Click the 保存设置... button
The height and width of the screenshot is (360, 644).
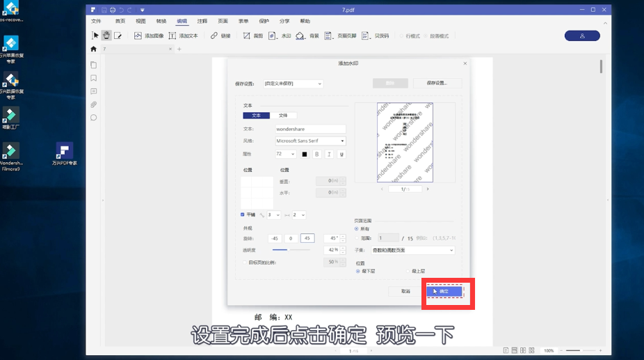coord(437,83)
